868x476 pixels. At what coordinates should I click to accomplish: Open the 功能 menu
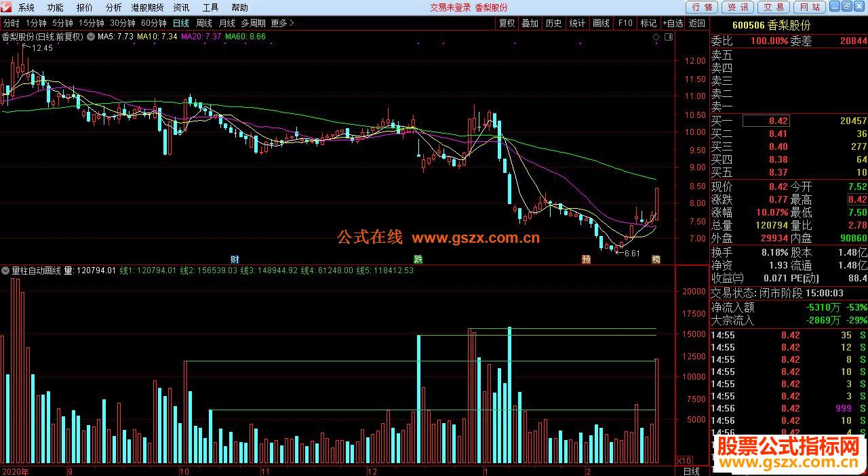tap(56, 7)
